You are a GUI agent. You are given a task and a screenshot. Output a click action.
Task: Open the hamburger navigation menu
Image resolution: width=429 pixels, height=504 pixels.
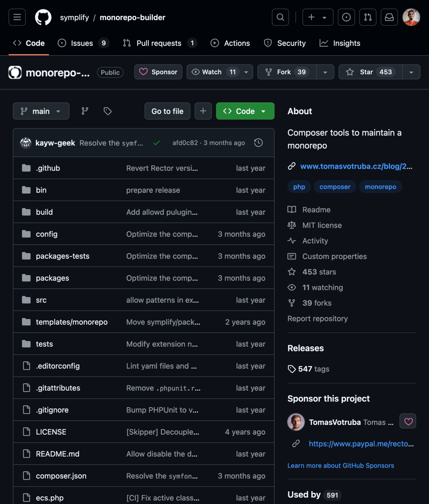coord(17,17)
